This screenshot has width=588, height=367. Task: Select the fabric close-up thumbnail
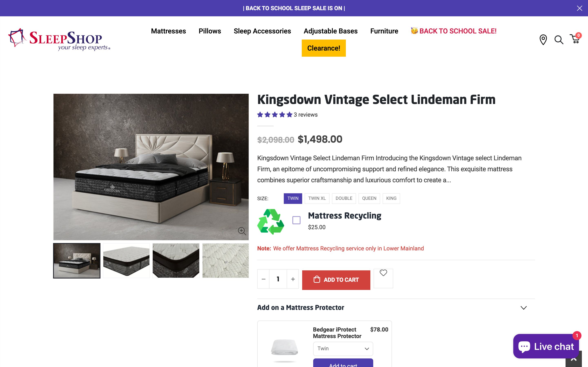pyautogui.click(x=225, y=260)
